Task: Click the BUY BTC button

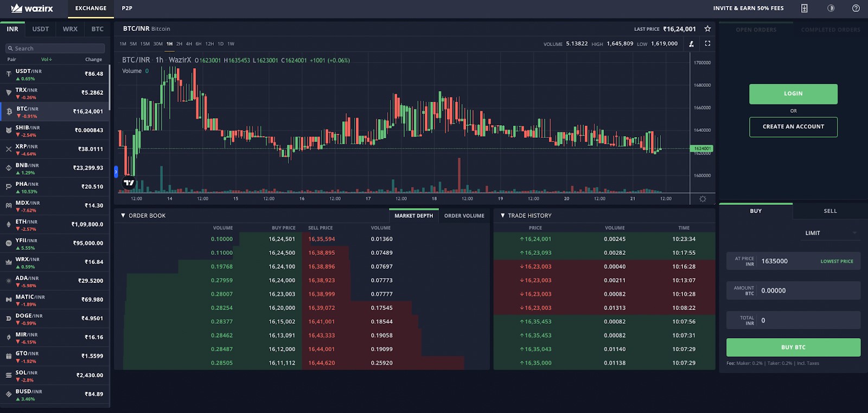Action: 793,347
